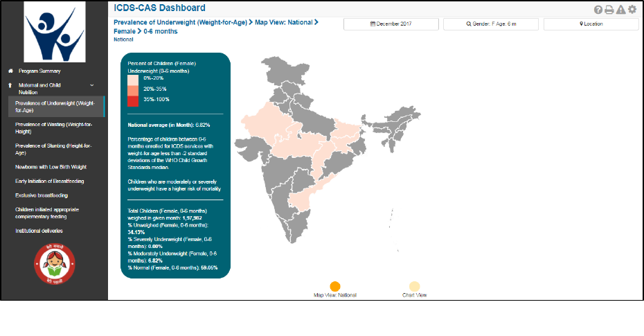Image resolution: width=644 pixels, height=336 pixels.
Task: Click breadcrumb 0-6 months
Action: (161, 31)
